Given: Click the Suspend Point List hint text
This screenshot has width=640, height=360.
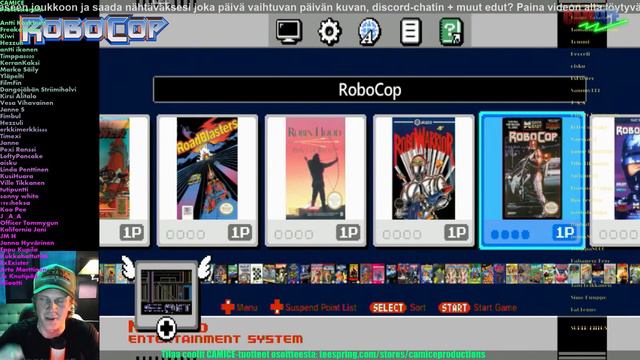Looking at the screenshot, I should [x=321, y=308].
